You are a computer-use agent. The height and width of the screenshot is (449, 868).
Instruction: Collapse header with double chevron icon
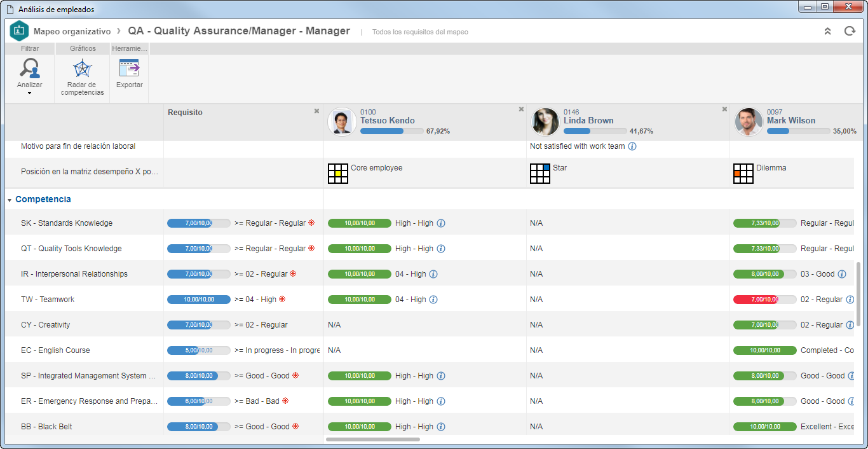click(x=827, y=31)
